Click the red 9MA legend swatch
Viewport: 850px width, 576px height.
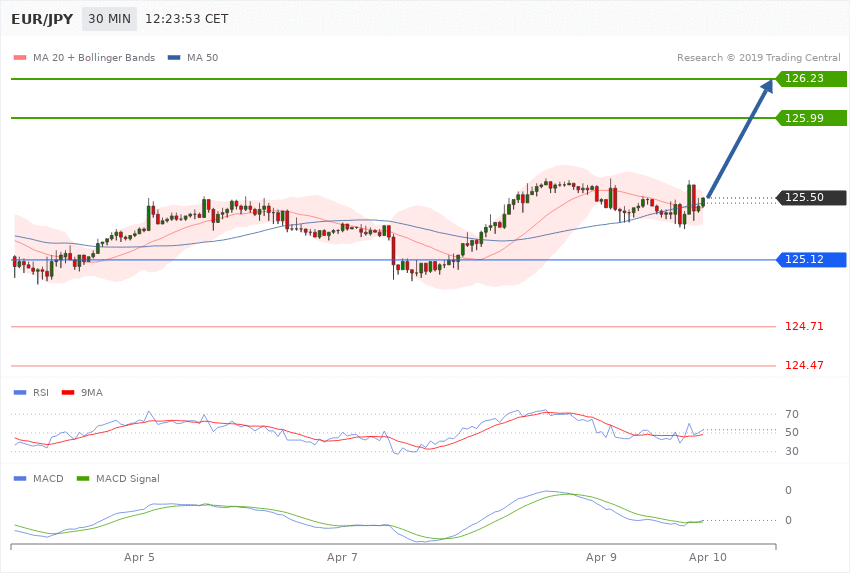[x=68, y=392]
